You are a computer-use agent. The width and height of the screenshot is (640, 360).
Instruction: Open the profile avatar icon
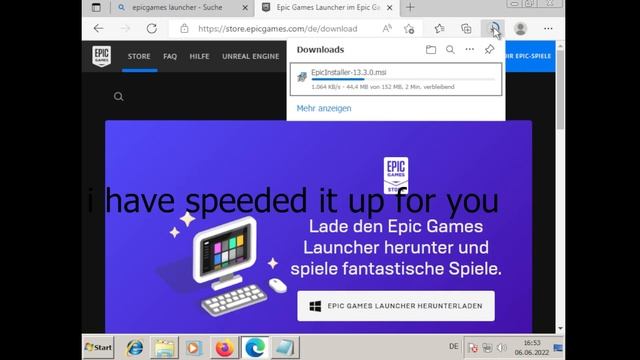[520, 29]
